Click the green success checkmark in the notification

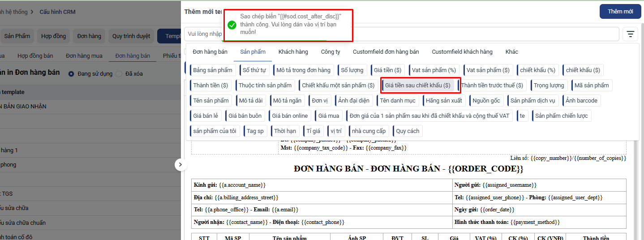(232, 25)
